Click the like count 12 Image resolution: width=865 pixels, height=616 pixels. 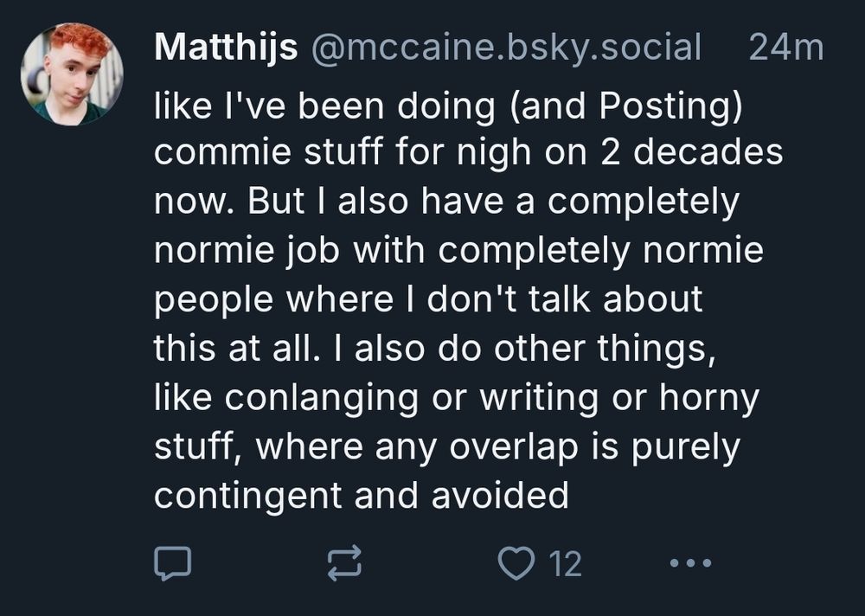(565, 565)
